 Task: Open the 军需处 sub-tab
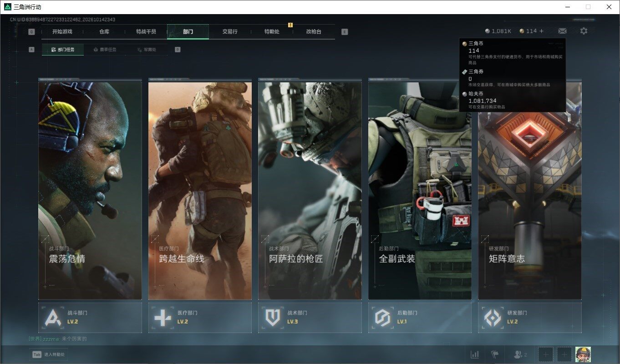point(147,50)
